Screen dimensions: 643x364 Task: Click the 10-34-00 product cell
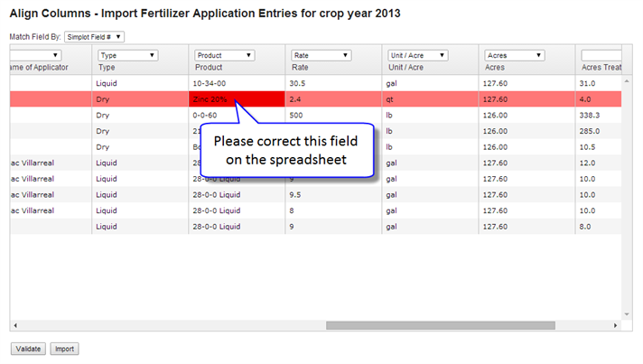pyautogui.click(x=237, y=83)
